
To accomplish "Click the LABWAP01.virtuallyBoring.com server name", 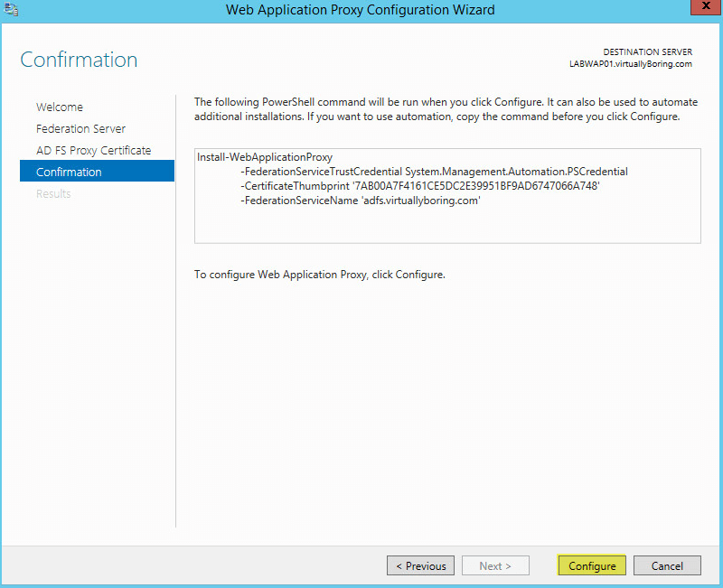I will (x=630, y=64).
